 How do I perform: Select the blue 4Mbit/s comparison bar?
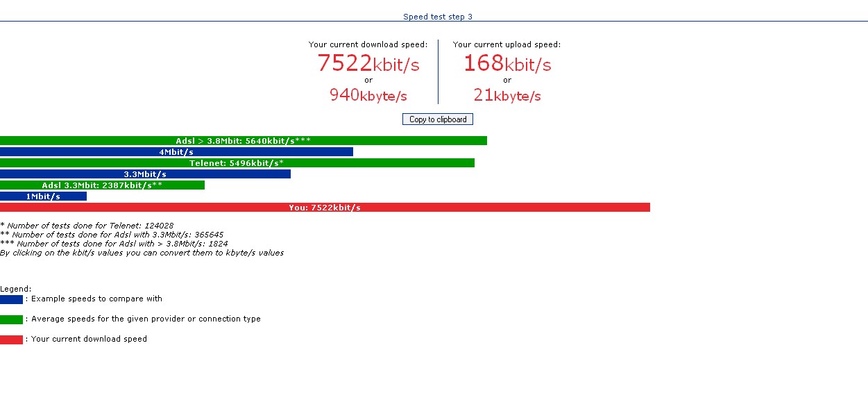176,152
